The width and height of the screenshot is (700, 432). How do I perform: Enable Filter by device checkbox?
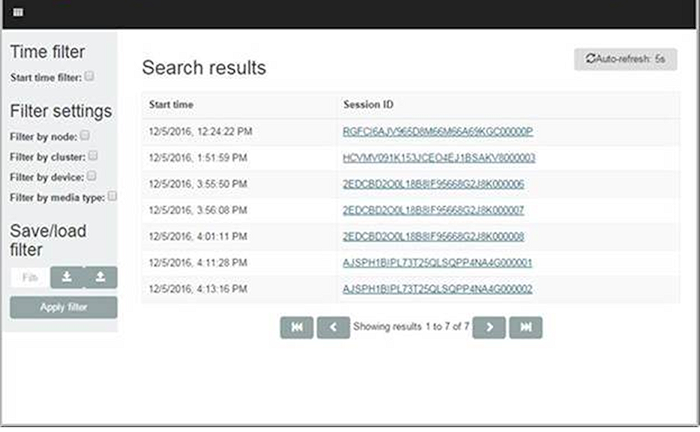click(x=90, y=176)
